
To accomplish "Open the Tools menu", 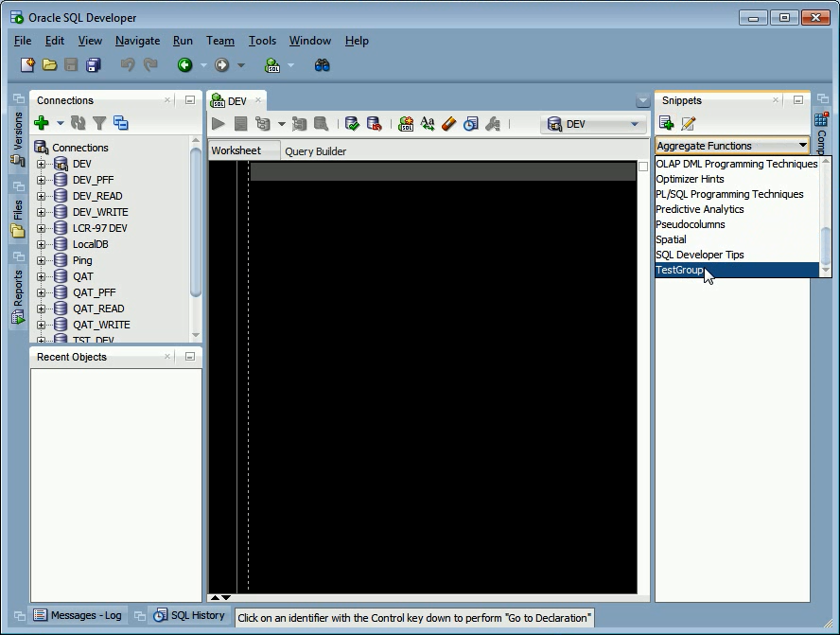I will coord(262,41).
